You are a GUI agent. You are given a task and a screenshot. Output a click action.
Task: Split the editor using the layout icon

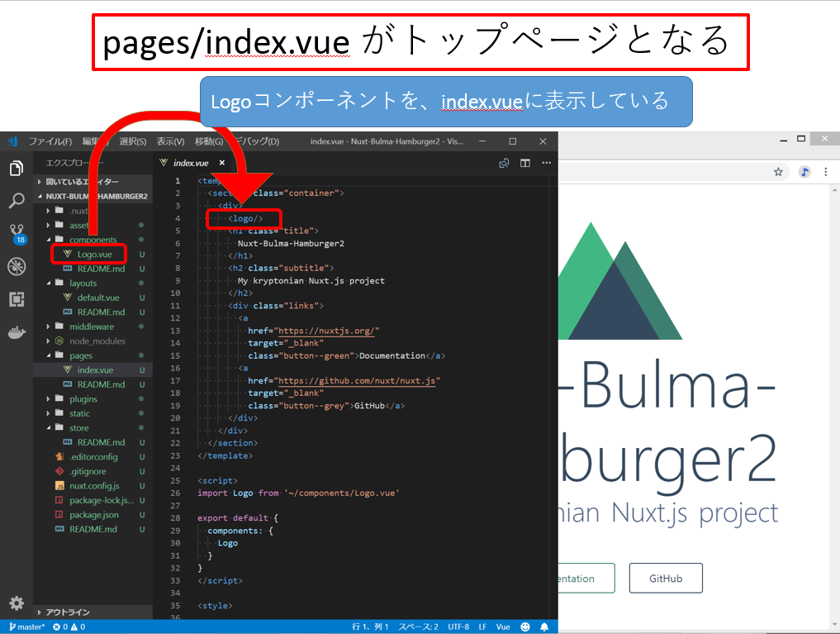pyautogui.click(x=524, y=163)
